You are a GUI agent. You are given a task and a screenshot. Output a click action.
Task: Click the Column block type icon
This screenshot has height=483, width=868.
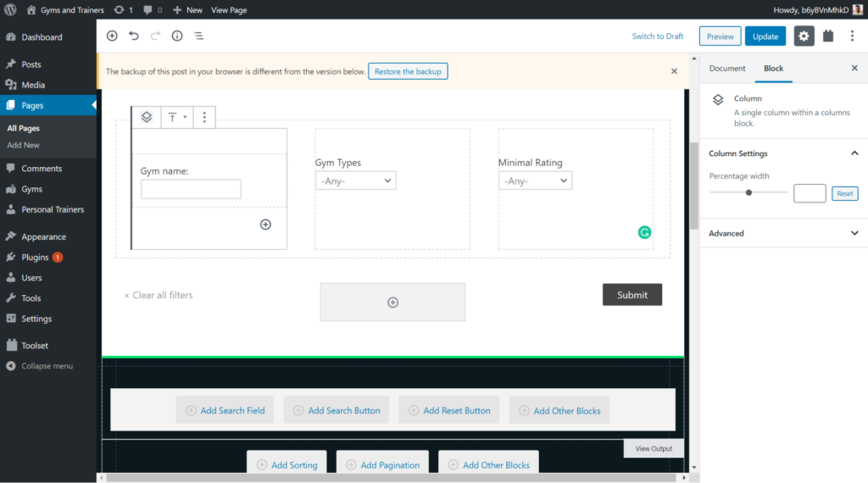pos(147,117)
